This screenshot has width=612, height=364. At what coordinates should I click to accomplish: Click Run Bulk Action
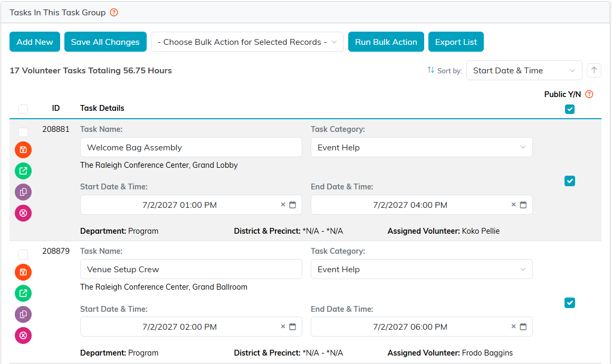(x=386, y=42)
